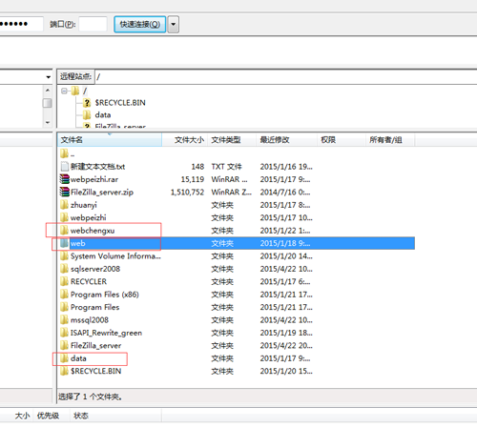Click the sqlserver2008 folder icon
This screenshot has width=477, height=448.
64,269
